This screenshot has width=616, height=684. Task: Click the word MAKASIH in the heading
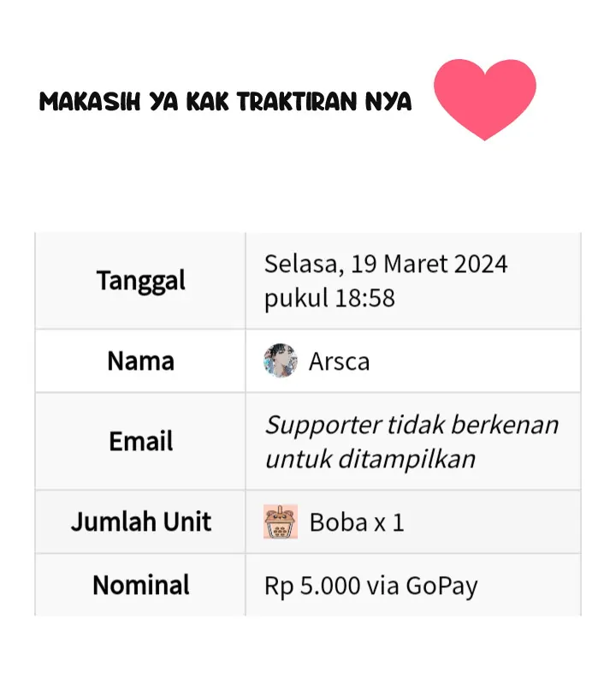[90, 101]
